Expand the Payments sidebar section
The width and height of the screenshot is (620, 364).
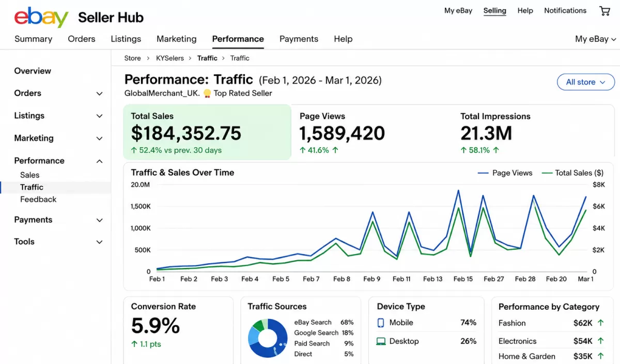(100, 220)
